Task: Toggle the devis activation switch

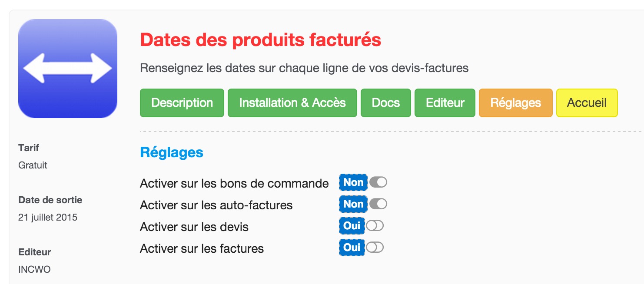Action: [375, 226]
